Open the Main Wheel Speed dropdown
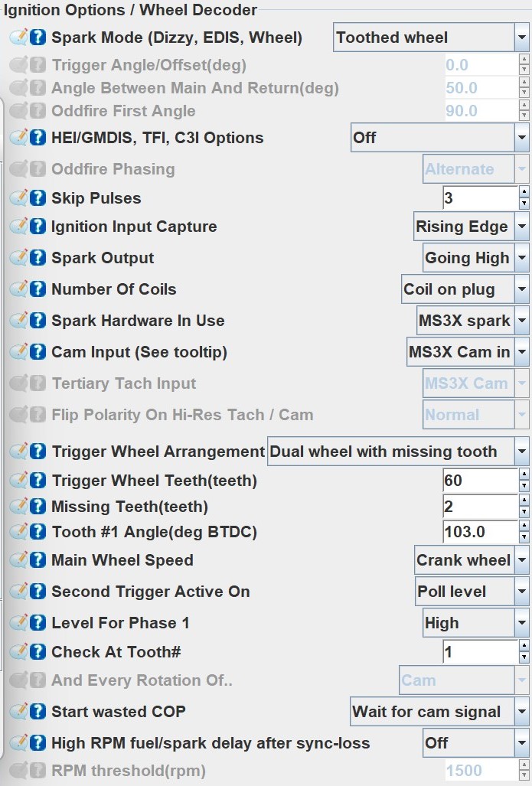Viewport: 532px width, 786px height. point(471,560)
